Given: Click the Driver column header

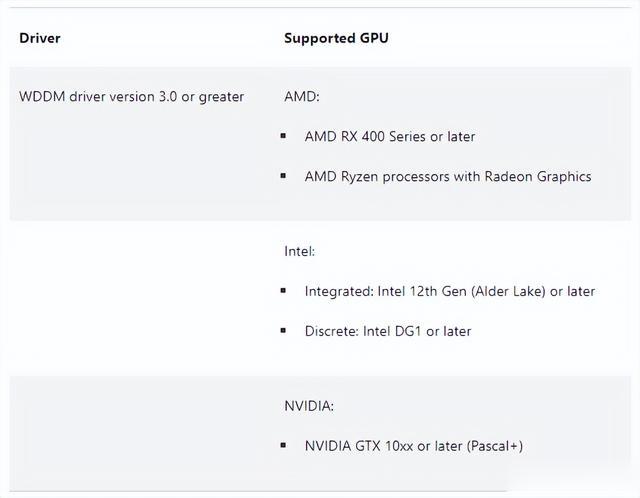Looking at the screenshot, I should tap(40, 38).
